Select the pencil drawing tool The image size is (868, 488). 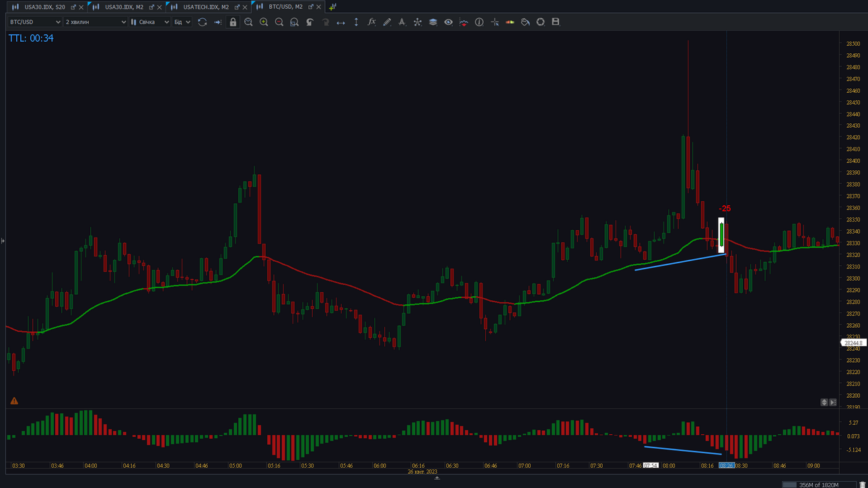[387, 22]
